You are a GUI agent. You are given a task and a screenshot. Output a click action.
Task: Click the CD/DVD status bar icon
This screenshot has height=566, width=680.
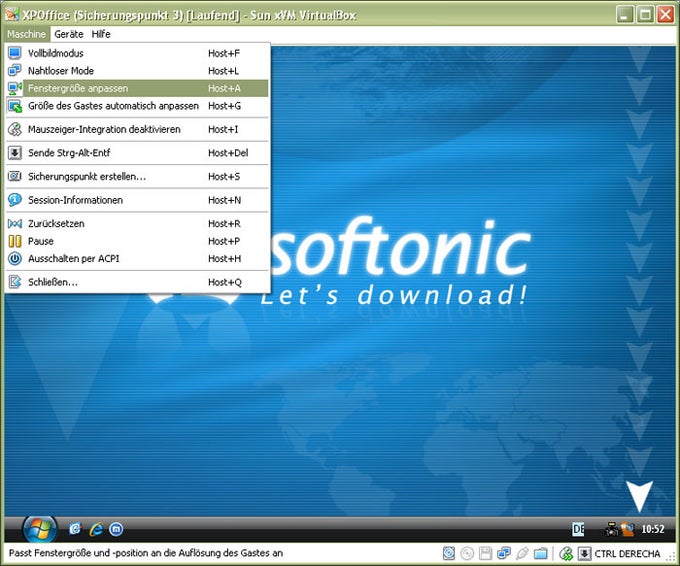[x=467, y=553]
